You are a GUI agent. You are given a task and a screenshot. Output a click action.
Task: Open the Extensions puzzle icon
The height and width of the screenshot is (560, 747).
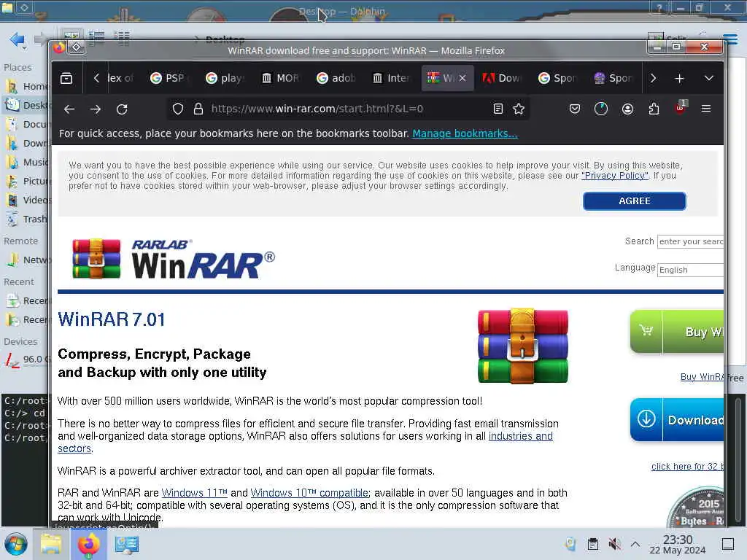point(654,109)
